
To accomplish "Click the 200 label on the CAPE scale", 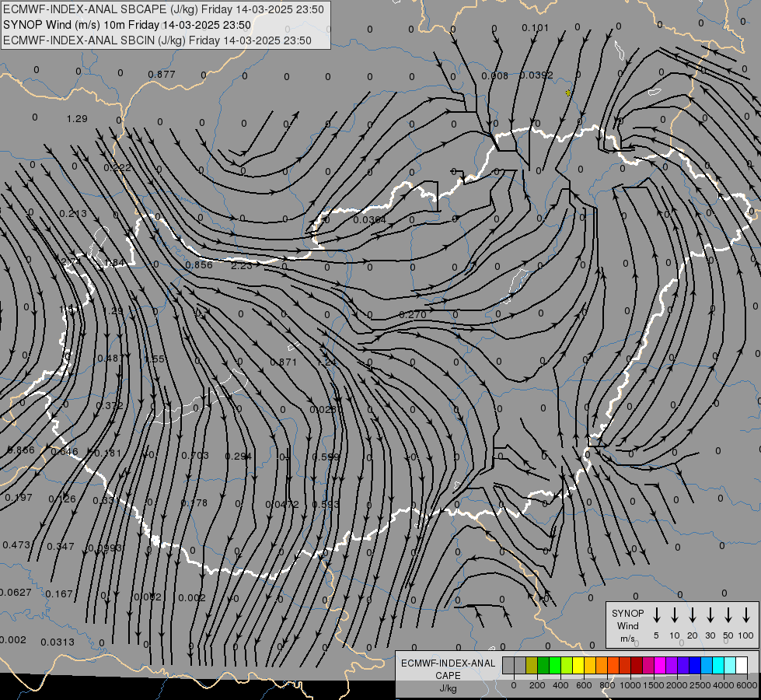I will click(x=537, y=685).
